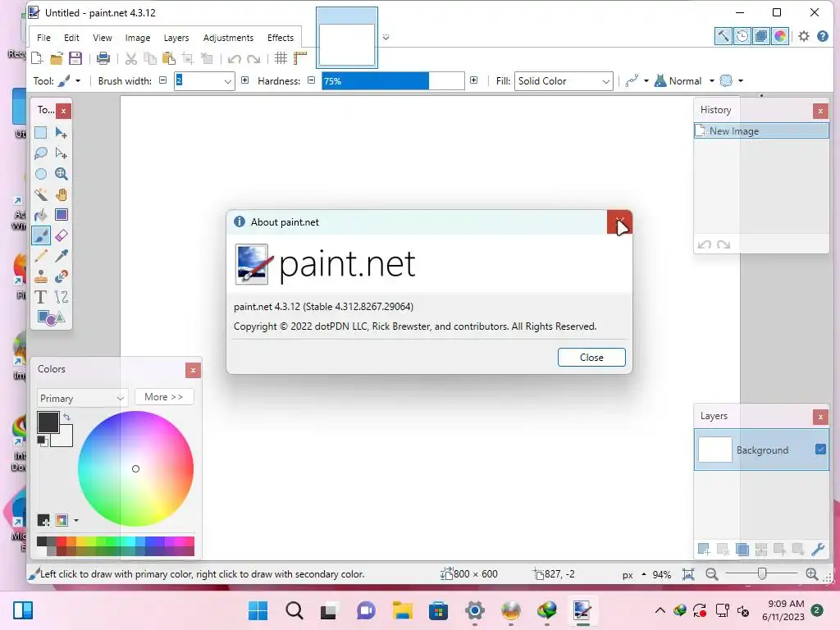Select the Untitled image thumbnail
The width and height of the screenshot is (840, 630).
(x=347, y=38)
